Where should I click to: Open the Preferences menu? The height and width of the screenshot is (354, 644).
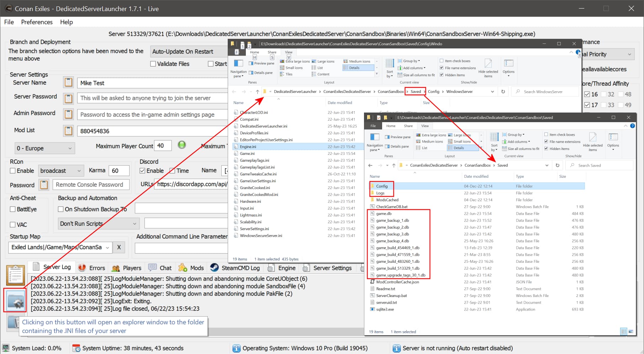(x=37, y=22)
